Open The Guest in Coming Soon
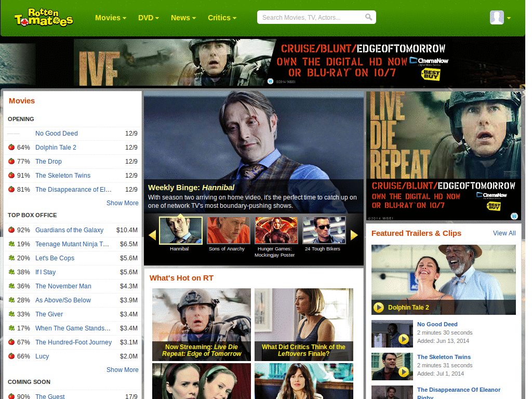 click(x=50, y=396)
